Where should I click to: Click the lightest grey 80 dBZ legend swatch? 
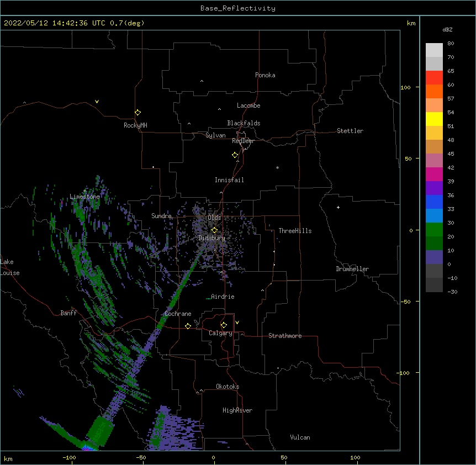coord(434,50)
